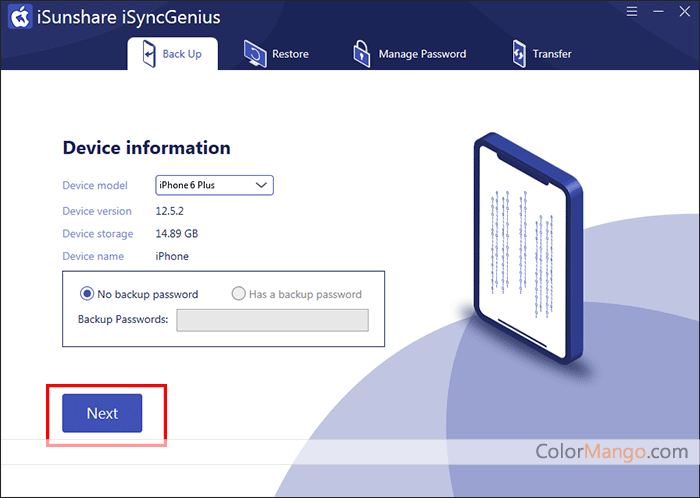Open the Transfer tab
The image size is (700, 498).
coord(552,54)
